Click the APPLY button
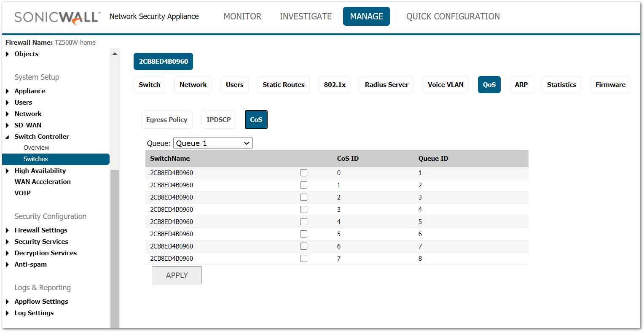 coord(177,275)
